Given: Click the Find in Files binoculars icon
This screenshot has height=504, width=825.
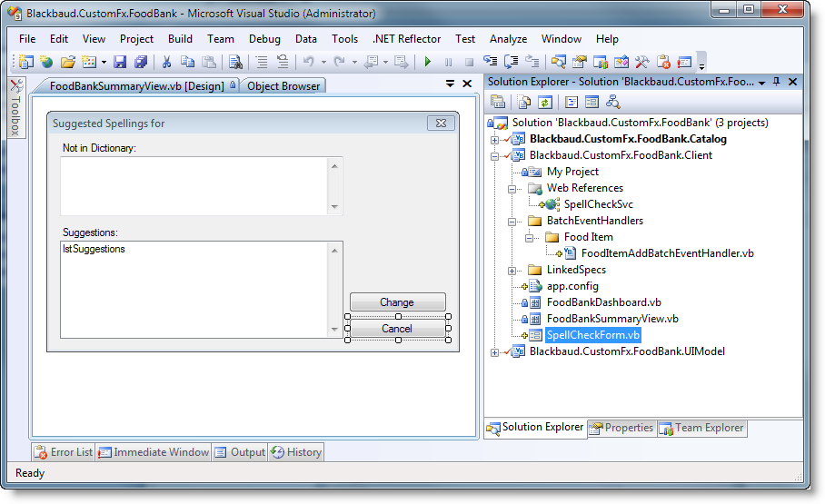Looking at the screenshot, I should pos(235,62).
